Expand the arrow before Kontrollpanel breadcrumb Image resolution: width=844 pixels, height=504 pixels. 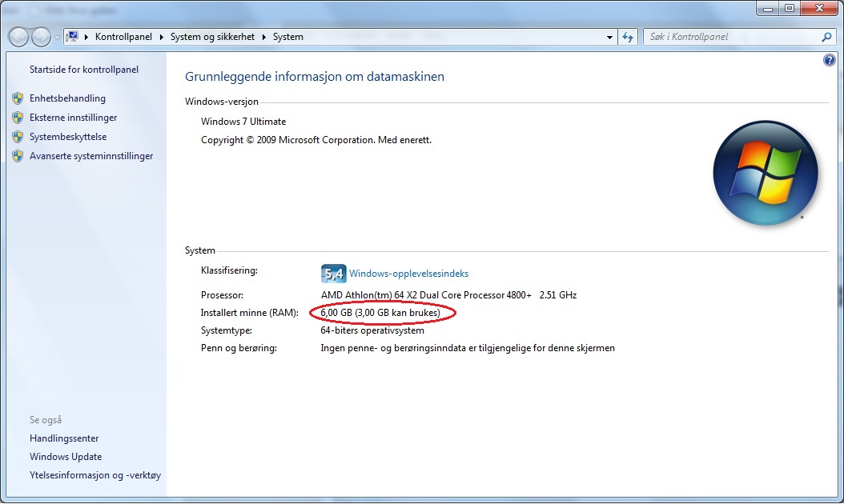click(86, 37)
